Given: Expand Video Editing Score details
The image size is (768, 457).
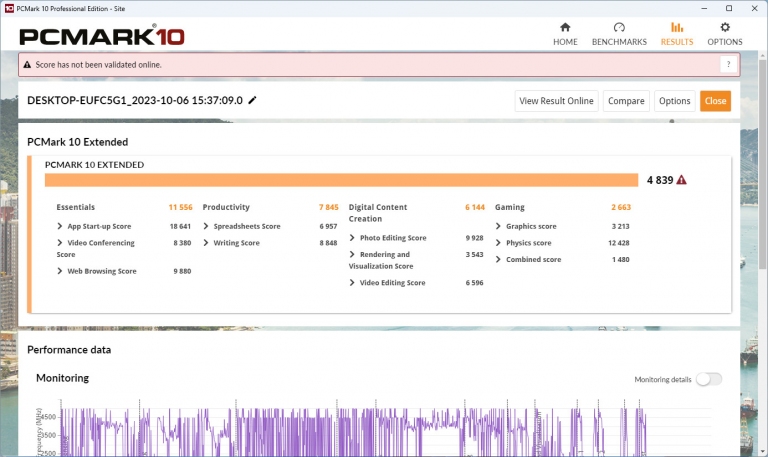Looking at the screenshot, I should (x=352, y=283).
